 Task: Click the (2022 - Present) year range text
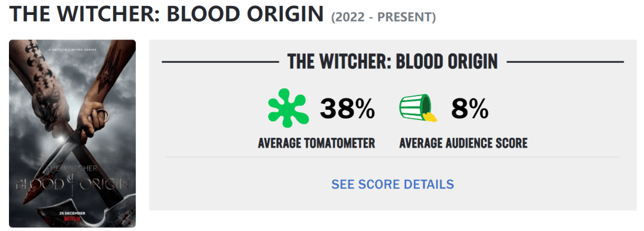(x=383, y=17)
